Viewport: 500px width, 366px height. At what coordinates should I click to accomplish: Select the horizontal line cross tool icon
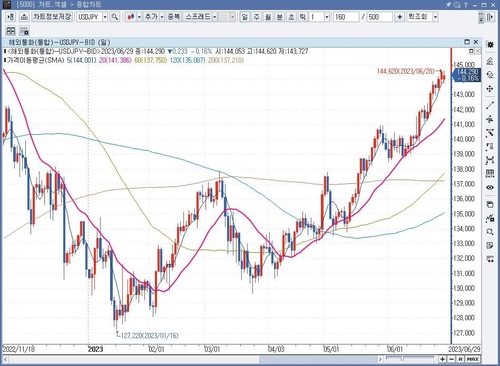tap(490, 119)
